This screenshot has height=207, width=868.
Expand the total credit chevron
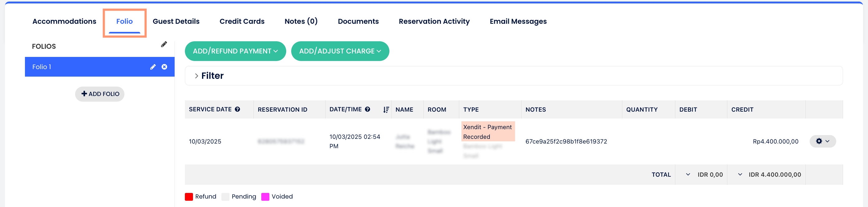pos(740,174)
